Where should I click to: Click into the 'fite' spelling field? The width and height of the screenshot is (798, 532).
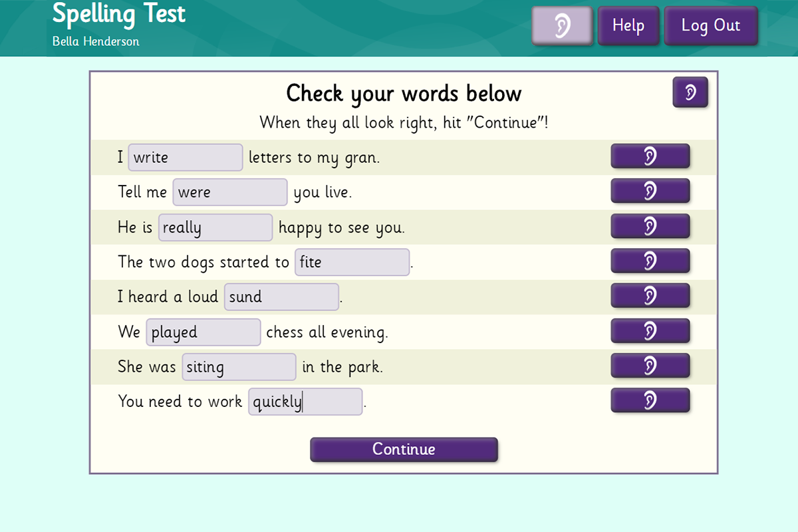(x=352, y=262)
